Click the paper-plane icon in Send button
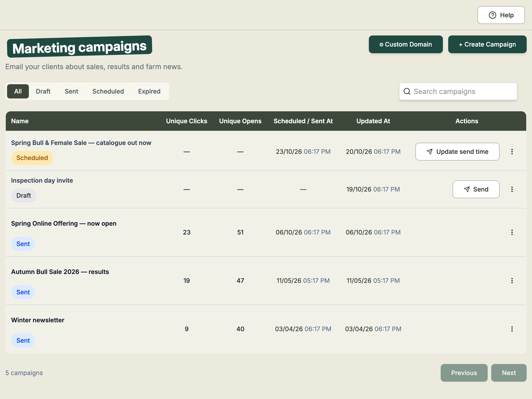 [467, 189]
